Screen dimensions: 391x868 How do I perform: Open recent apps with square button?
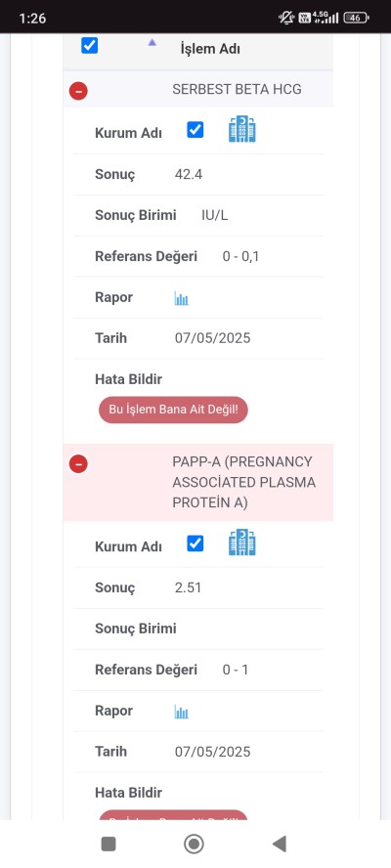(x=109, y=844)
